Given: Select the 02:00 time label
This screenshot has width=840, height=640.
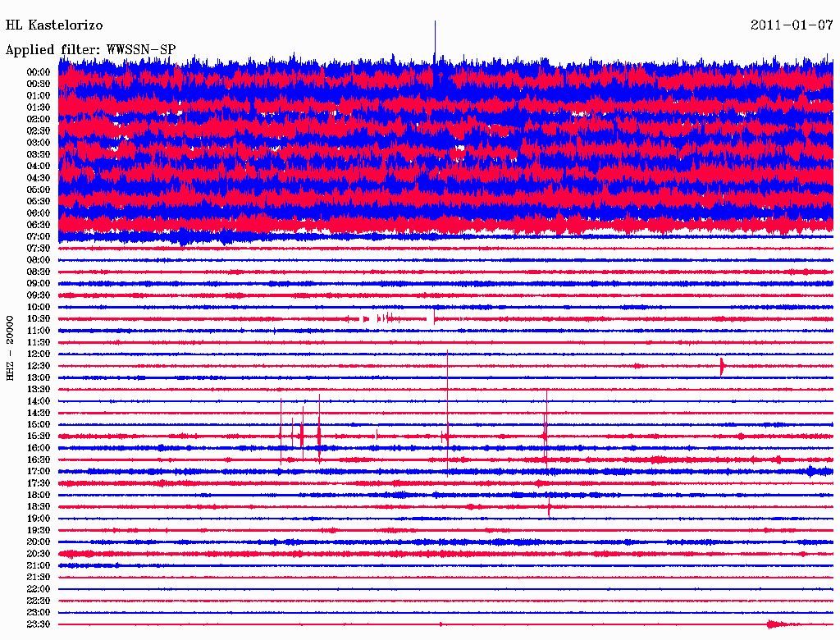Looking at the screenshot, I should pos(39,119).
